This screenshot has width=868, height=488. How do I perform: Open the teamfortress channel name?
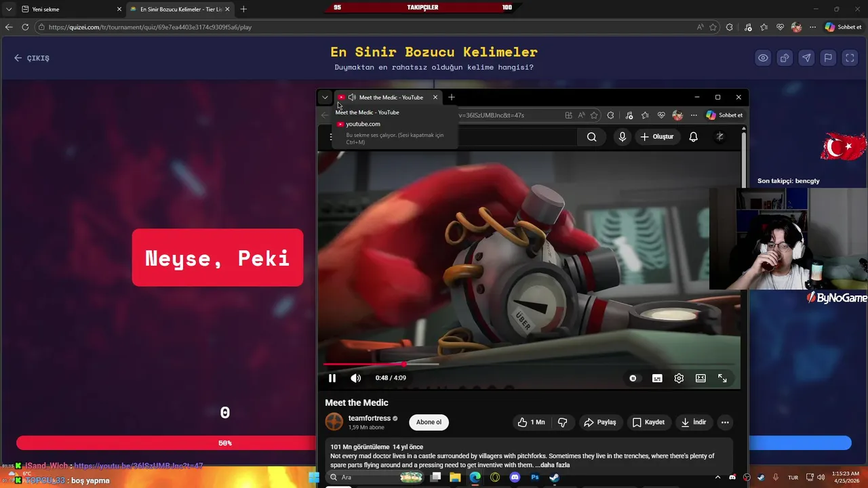(x=370, y=418)
